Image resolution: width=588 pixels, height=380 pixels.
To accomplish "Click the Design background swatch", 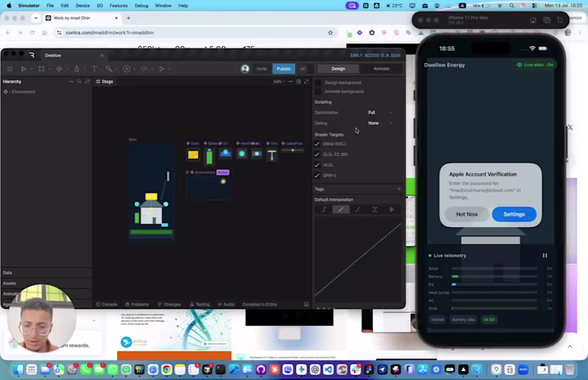I will pyautogui.click(x=318, y=82).
